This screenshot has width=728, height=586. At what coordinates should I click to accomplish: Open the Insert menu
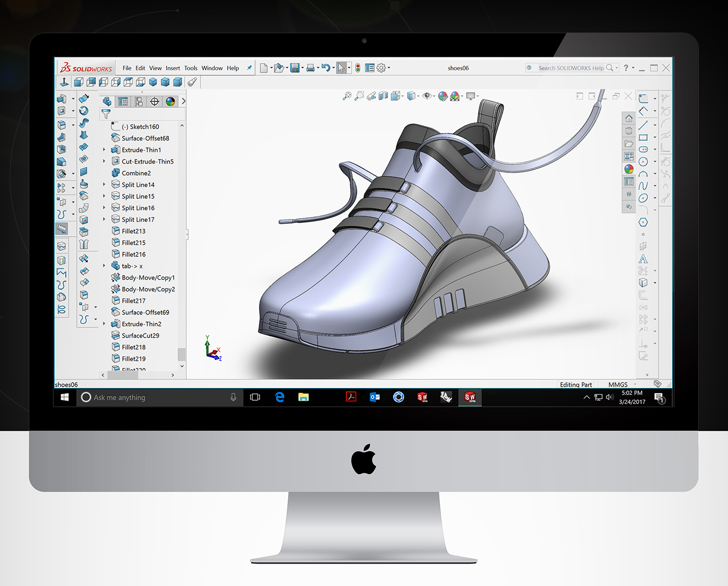(x=173, y=68)
